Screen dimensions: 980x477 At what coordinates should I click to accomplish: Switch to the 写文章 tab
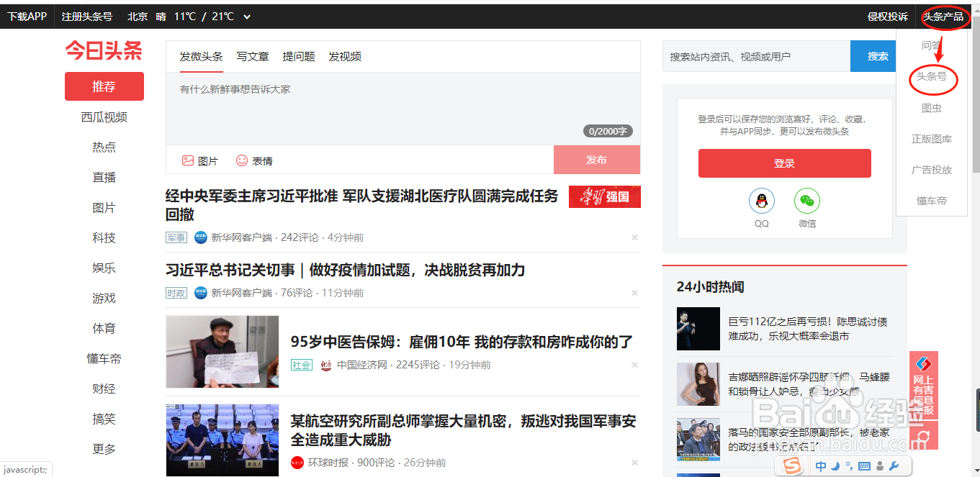pos(253,56)
